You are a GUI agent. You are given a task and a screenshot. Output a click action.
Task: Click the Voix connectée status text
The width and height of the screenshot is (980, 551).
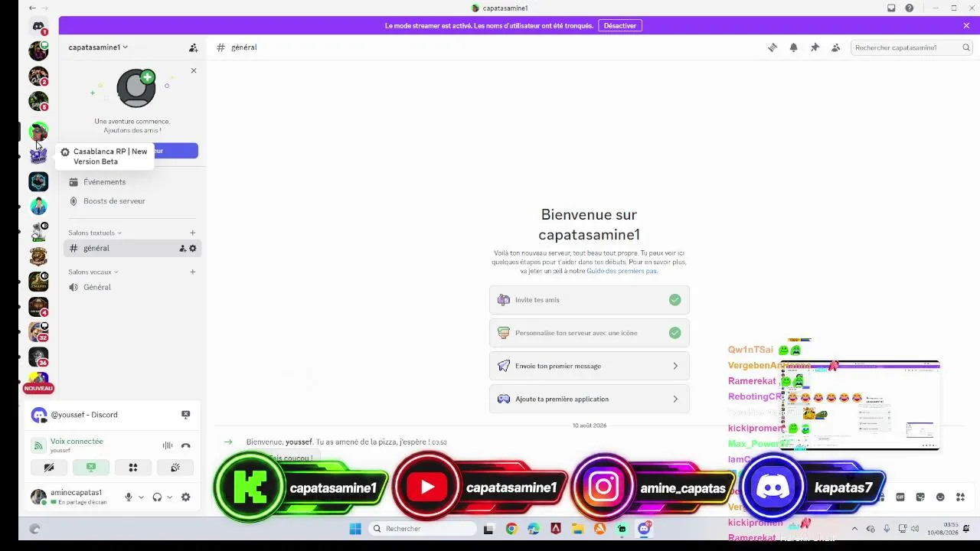(77, 442)
